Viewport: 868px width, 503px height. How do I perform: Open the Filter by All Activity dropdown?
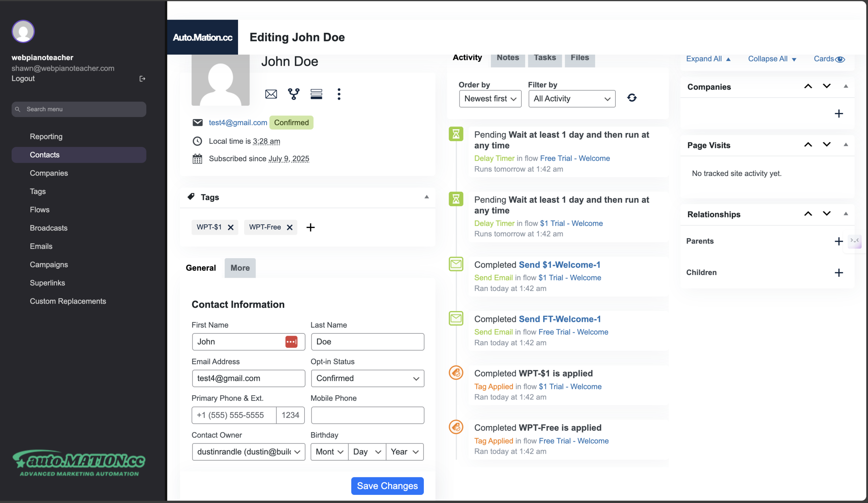coord(572,99)
